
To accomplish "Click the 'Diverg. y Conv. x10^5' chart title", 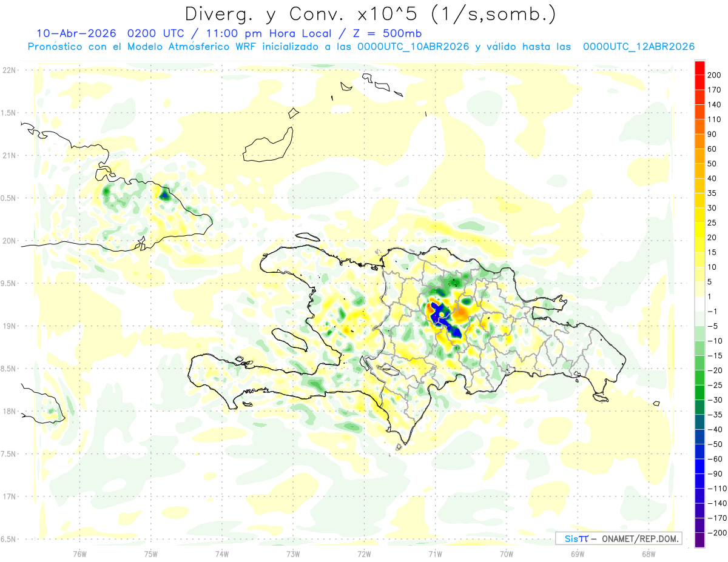I will tap(369, 13).
